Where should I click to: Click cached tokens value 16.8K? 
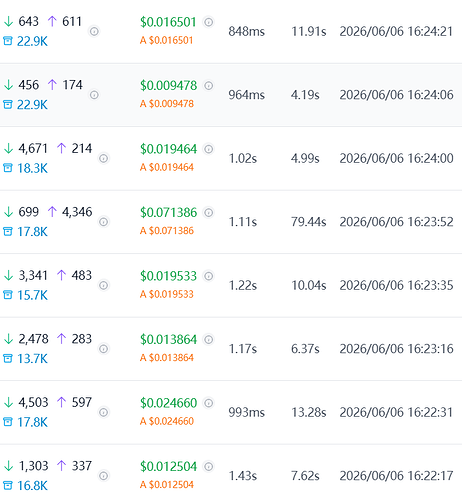(x=32, y=486)
